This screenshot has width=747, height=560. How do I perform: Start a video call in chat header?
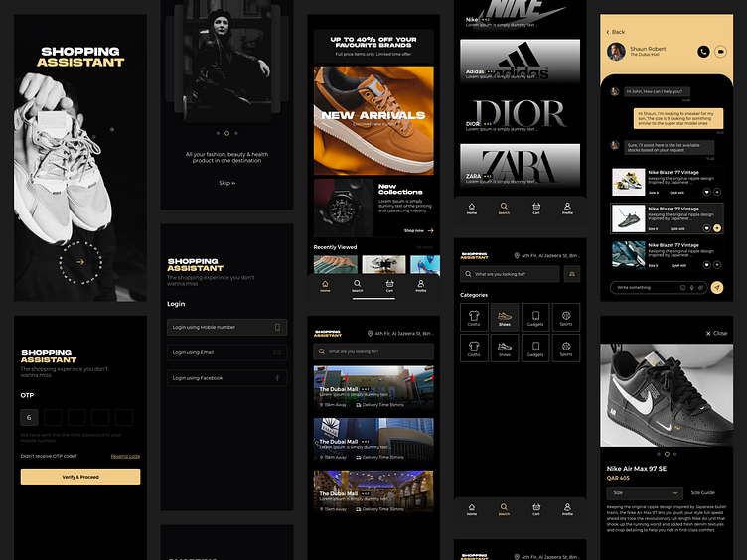720,51
